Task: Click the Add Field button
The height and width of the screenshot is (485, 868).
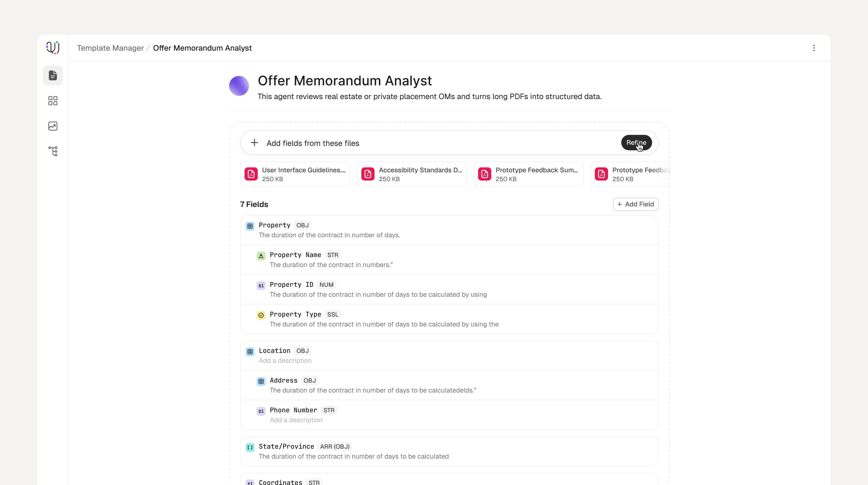Action: (x=636, y=204)
